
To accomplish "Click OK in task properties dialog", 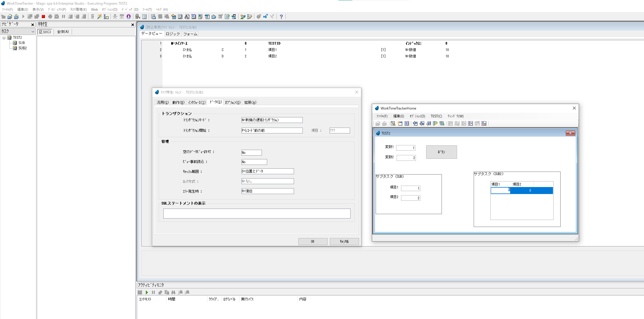I will 312,241.
